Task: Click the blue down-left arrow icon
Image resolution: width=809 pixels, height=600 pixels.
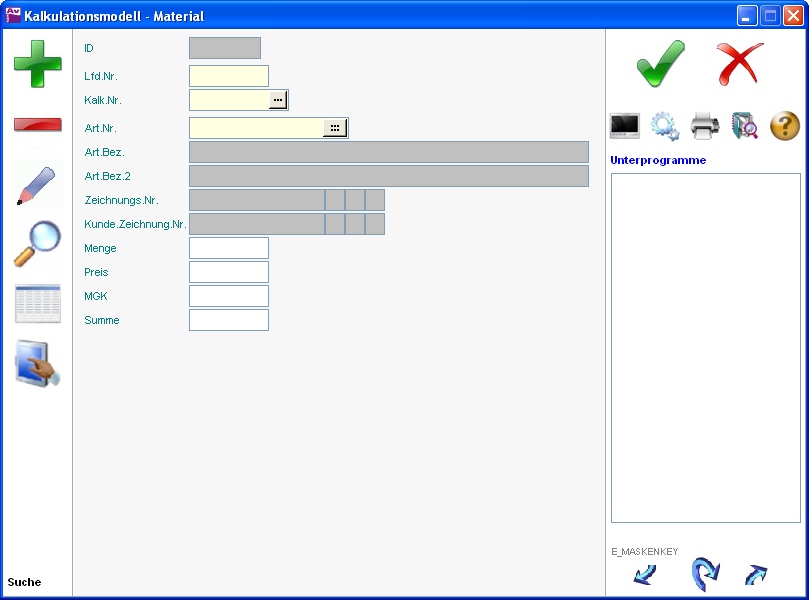Action: 645,575
